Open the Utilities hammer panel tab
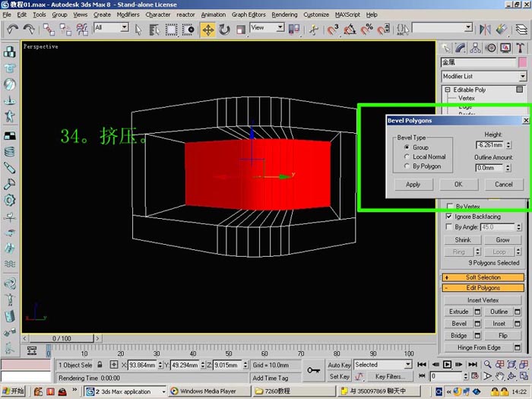The width and height of the screenshot is (532, 399). [x=521, y=48]
